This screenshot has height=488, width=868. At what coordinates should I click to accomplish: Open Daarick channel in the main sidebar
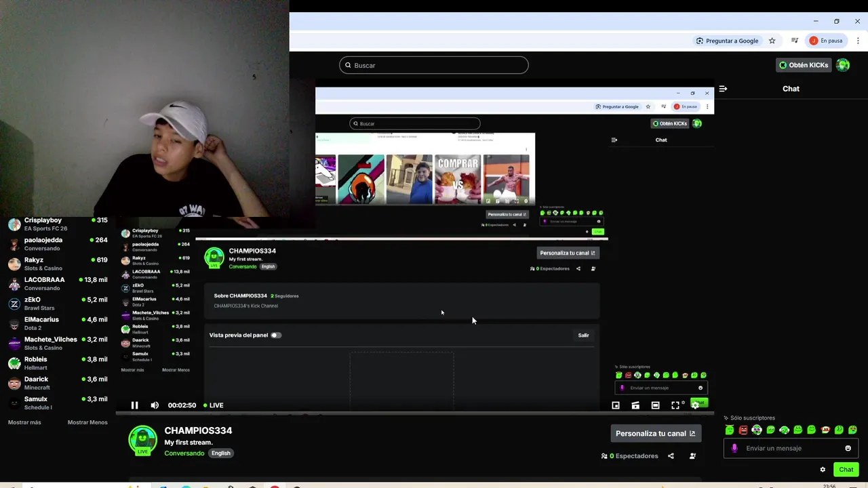(x=58, y=383)
